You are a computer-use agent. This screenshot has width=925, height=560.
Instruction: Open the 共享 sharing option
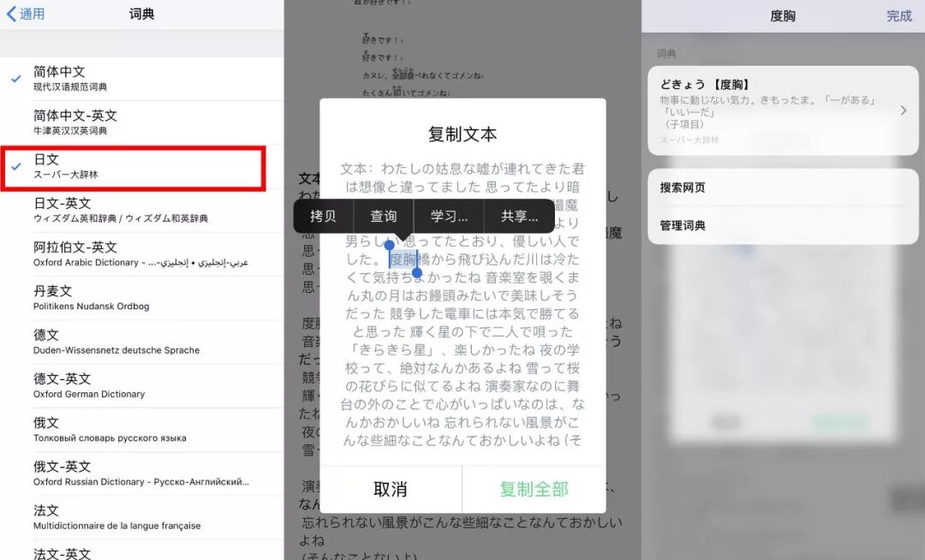517,217
